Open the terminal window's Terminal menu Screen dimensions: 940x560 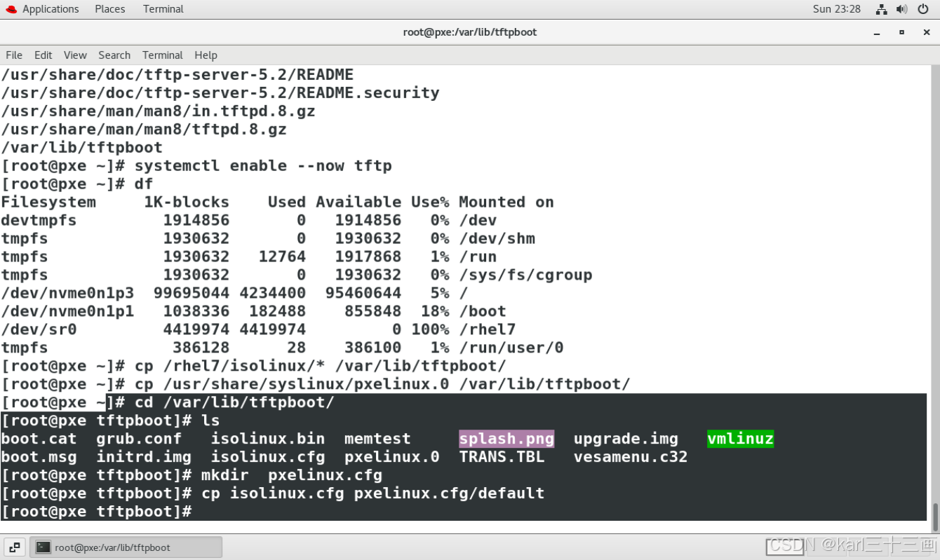pyautogui.click(x=162, y=55)
